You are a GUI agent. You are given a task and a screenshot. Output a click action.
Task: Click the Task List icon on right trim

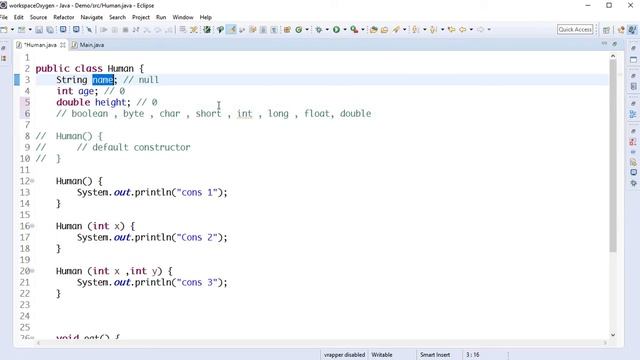point(633,87)
